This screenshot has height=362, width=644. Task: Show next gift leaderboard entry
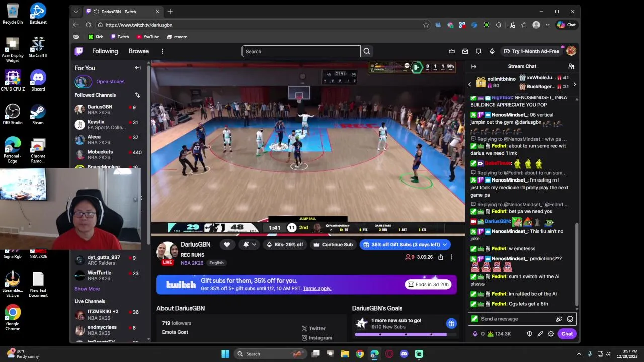(574, 84)
